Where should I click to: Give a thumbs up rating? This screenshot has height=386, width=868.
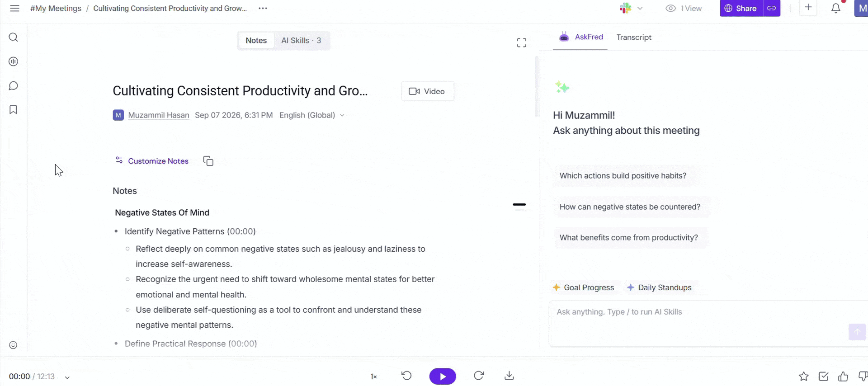point(843,376)
